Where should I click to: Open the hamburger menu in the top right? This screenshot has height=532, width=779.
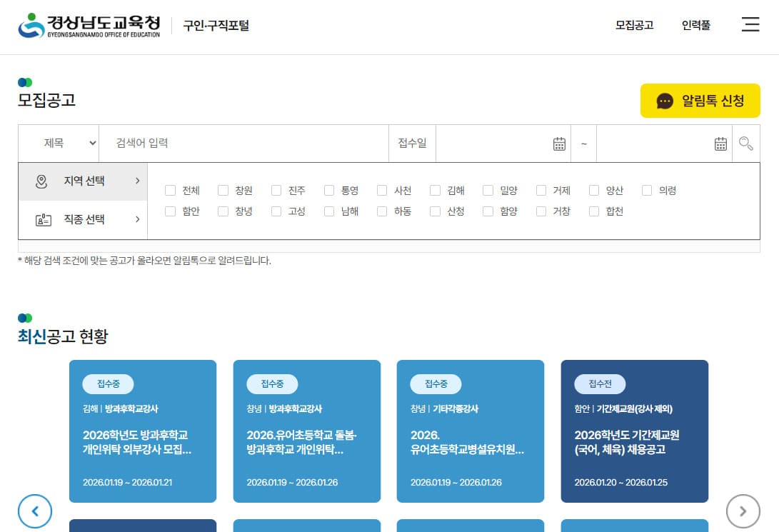click(750, 24)
